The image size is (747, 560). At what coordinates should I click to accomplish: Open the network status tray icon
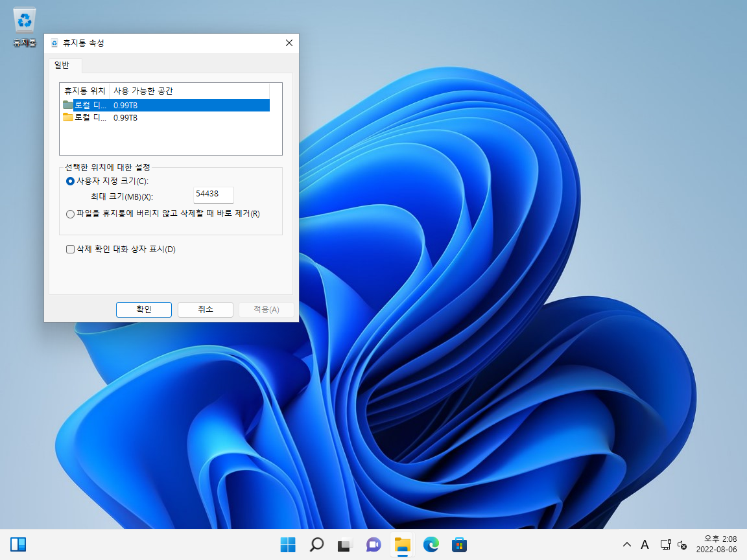(x=665, y=544)
